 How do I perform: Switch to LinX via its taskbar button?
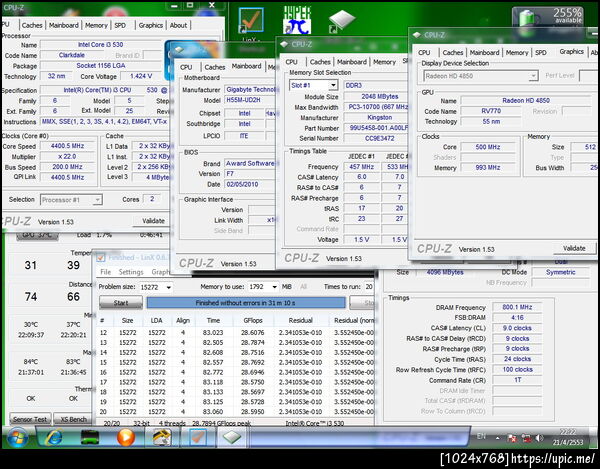coord(197,437)
